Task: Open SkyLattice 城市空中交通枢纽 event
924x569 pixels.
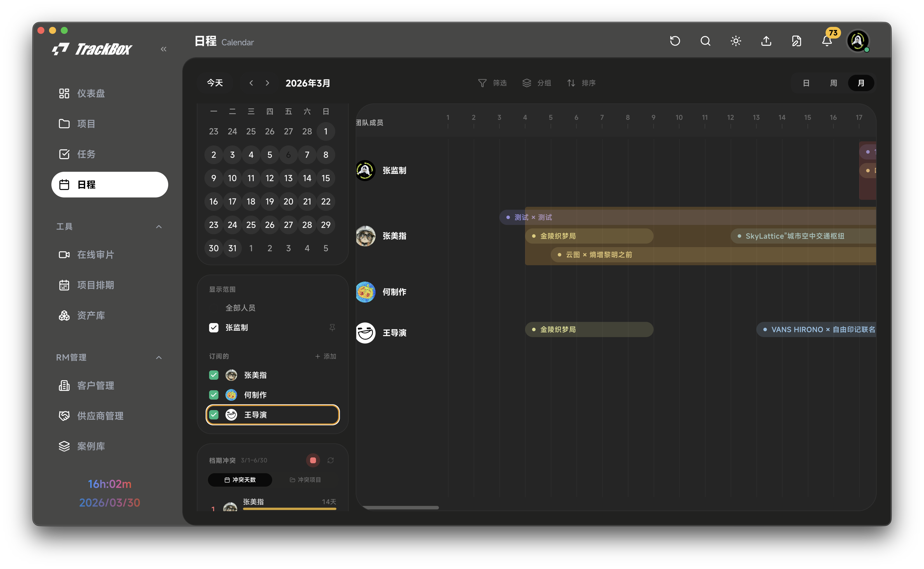Action: (803, 236)
